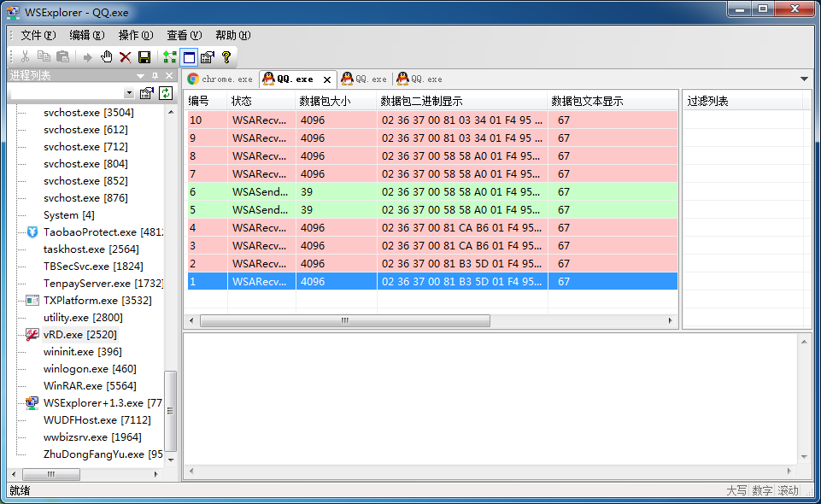This screenshot has height=504, width=821.
Task: Click the red X delete packets icon
Action: pos(125,57)
